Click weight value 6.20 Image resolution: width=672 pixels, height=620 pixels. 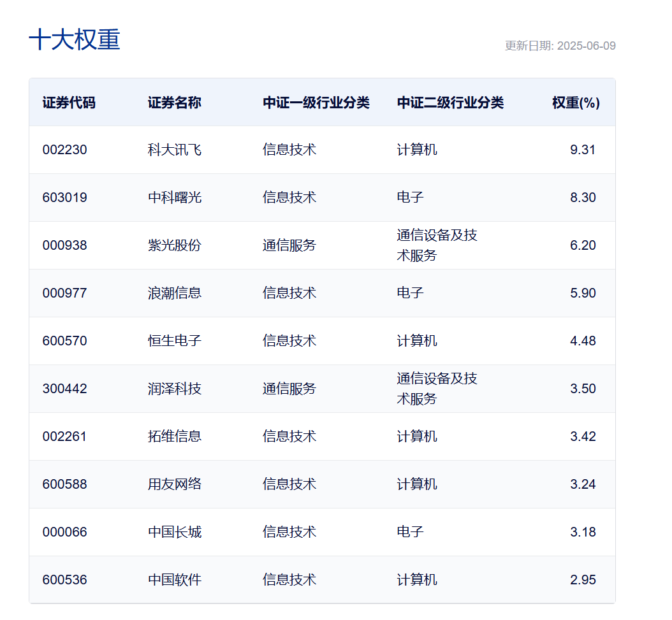point(583,245)
